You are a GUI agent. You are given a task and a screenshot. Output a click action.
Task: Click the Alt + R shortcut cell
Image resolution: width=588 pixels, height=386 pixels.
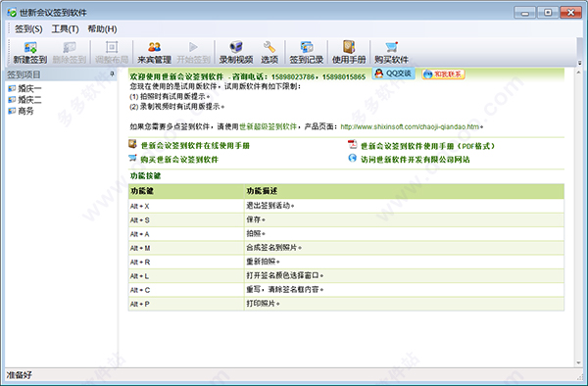(x=186, y=262)
